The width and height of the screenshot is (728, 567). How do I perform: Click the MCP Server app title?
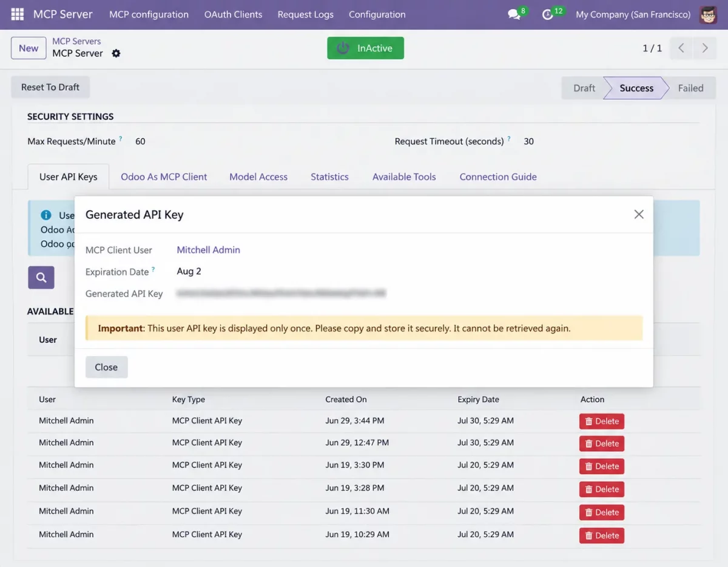click(63, 15)
